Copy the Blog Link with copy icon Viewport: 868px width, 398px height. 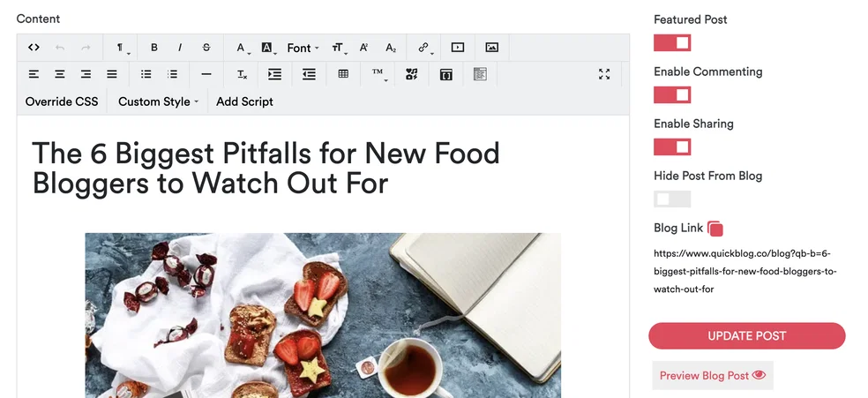tap(715, 229)
